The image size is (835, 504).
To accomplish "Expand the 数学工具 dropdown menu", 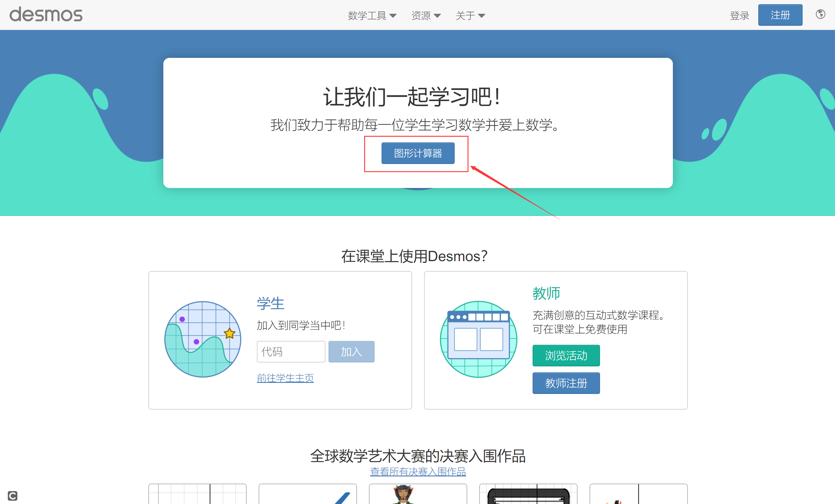I will [x=372, y=16].
